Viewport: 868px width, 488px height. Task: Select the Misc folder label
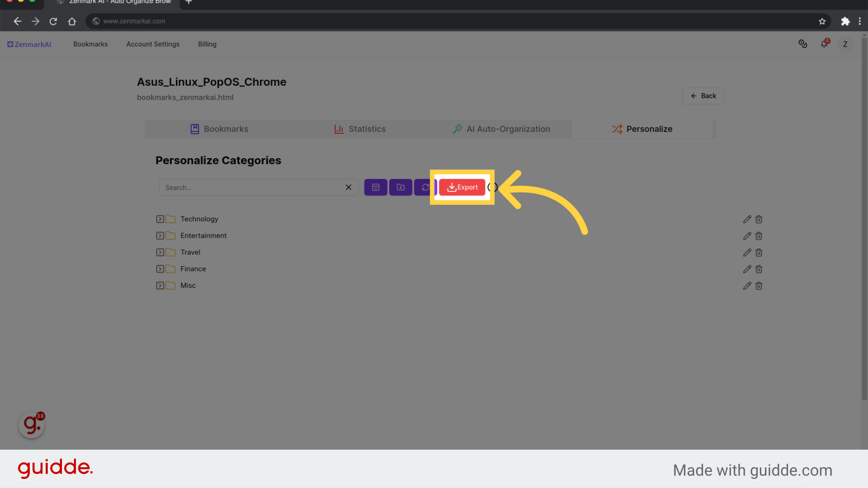pos(188,286)
